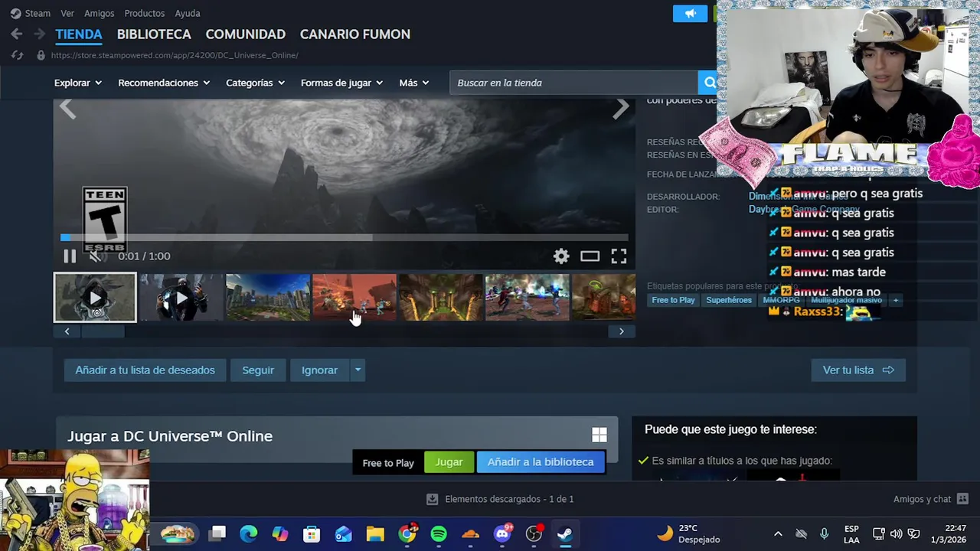Viewport: 980px width, 551px height.
Task: Click Añadir a tu lista de deseados
Action: point(145,370)
